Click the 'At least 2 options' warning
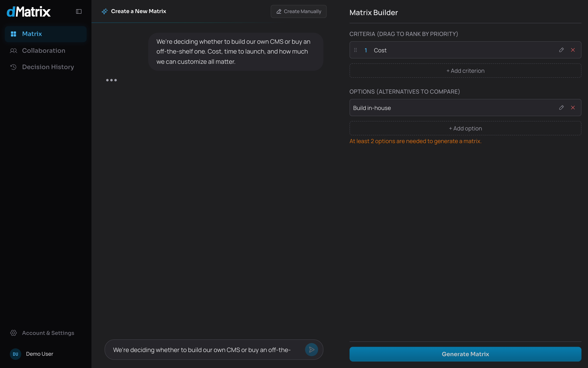The image size is (588, 368). pos(415,141)
